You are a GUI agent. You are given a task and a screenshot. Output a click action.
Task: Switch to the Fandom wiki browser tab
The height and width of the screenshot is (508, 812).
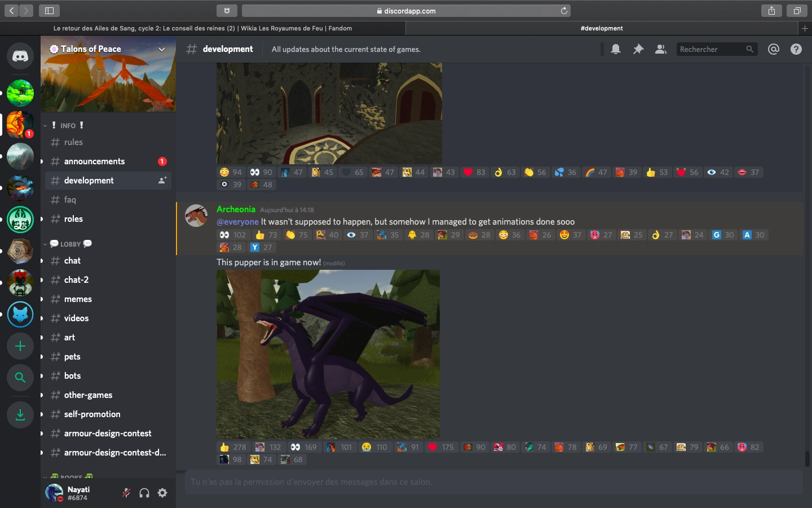[202, 28]
